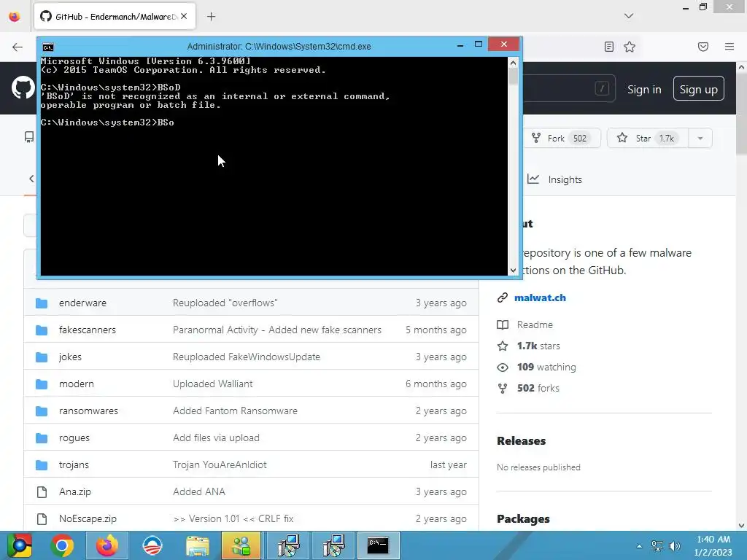Open the fakescanners folder
747x560 pixels.
pos(88,330)
